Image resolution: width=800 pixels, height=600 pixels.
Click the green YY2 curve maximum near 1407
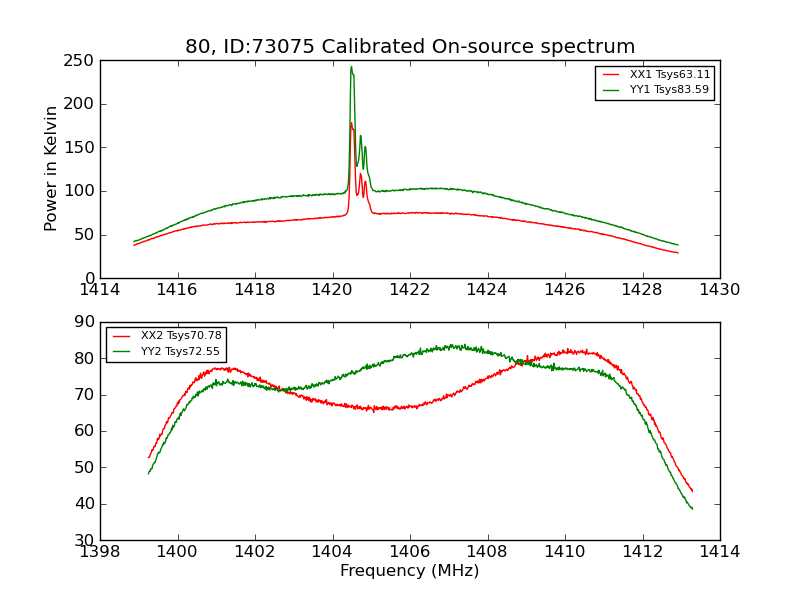coord(452,346)
